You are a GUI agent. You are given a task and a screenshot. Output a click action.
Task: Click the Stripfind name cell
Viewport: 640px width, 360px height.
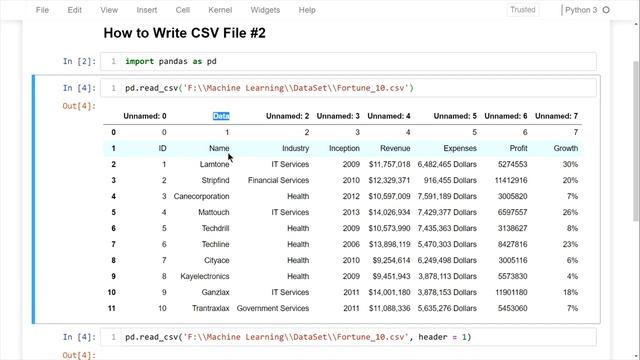215,180
